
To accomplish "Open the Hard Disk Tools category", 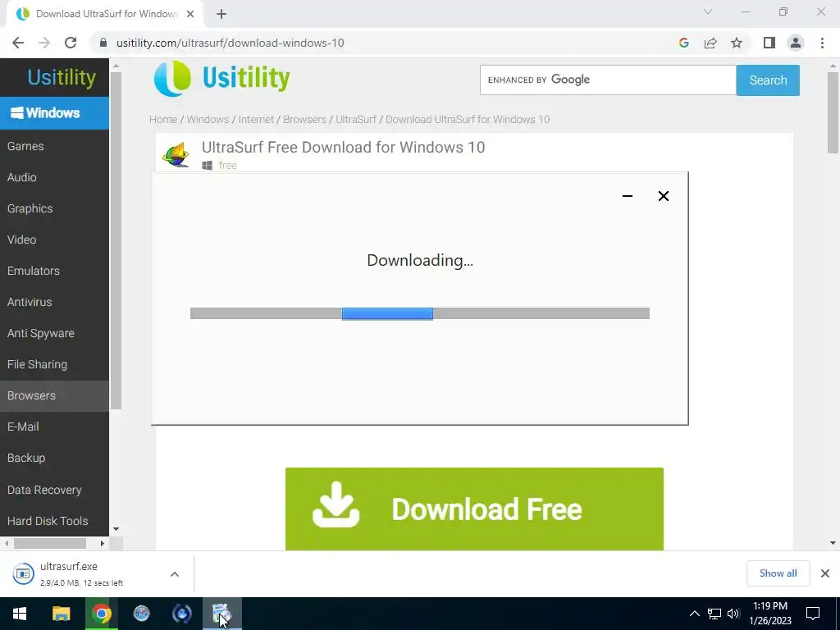I will pyautogui.click(x=54, y=521).
